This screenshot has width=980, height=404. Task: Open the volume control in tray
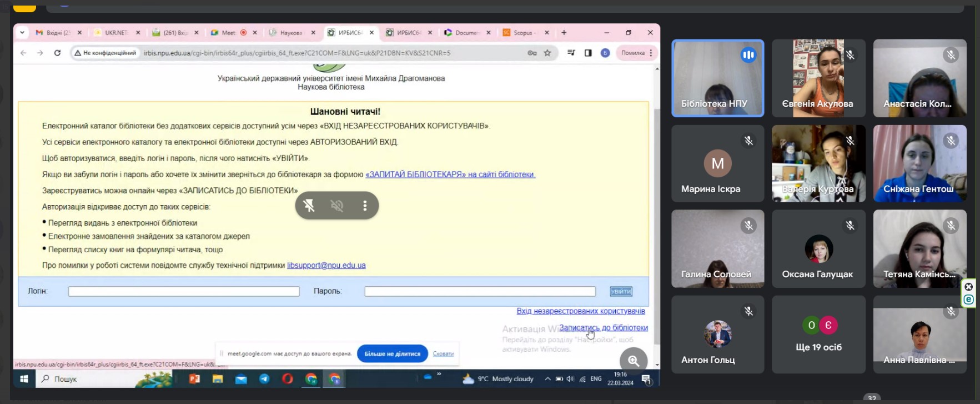pyautogui.click(x=570, y=379)
